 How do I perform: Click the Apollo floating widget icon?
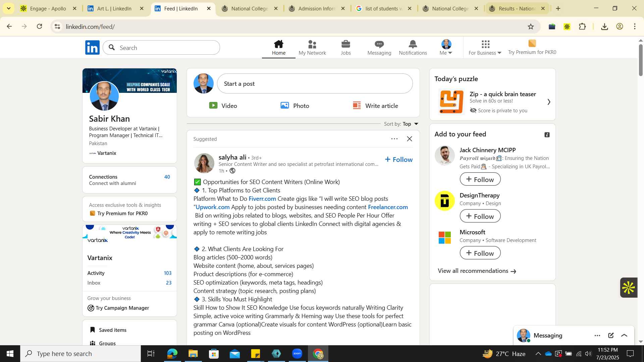[x=628, y=288]
